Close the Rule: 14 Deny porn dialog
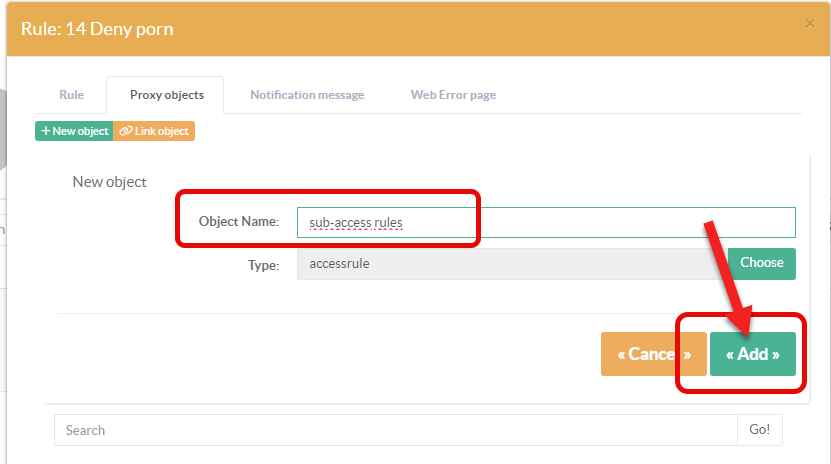This screenshot has height=464, width=831. tap(810, 23)
